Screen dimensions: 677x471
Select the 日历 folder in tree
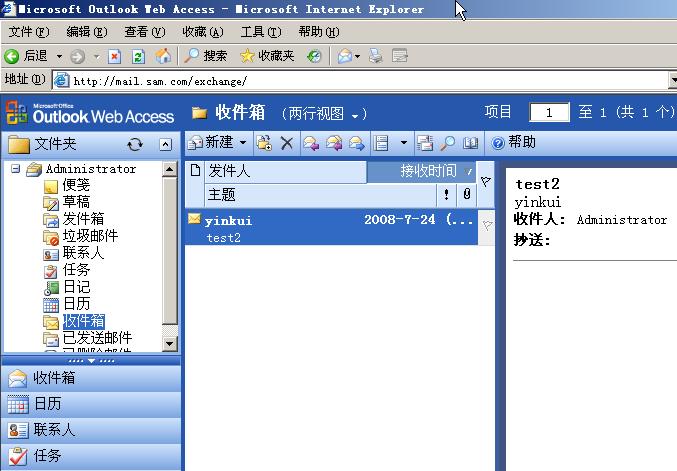click(76, 303)
